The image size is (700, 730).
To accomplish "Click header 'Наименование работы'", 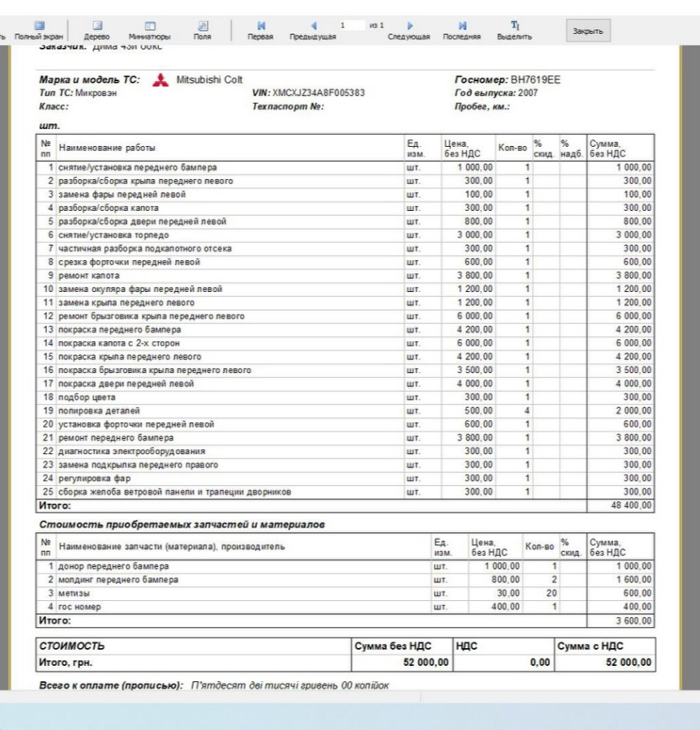I will tap(107, 148).
